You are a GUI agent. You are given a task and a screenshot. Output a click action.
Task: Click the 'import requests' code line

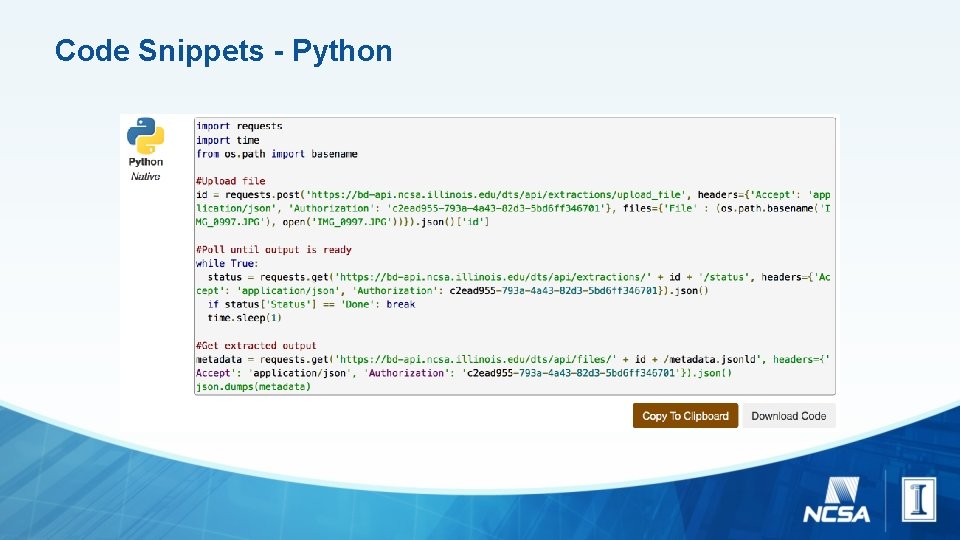click(x=239, y=126)
